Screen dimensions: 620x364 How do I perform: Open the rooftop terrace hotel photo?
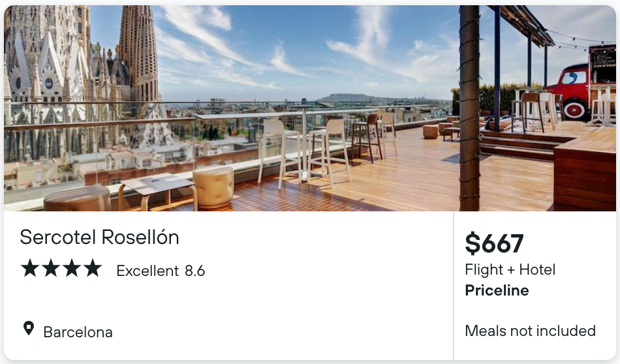[310, 108]
